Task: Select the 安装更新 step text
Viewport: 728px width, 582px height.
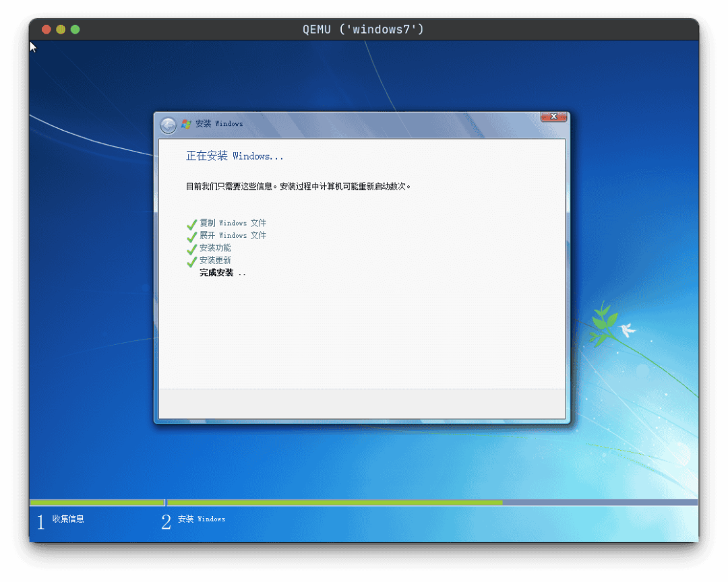Action: [215, 261]
